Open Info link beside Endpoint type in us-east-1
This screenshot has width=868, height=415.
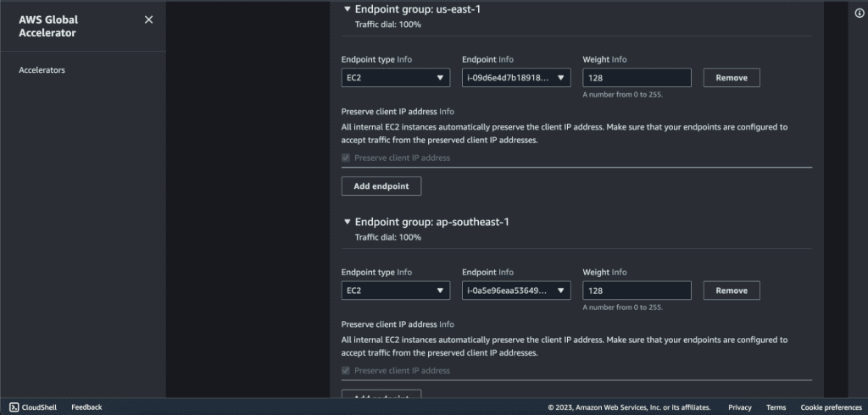404,60
